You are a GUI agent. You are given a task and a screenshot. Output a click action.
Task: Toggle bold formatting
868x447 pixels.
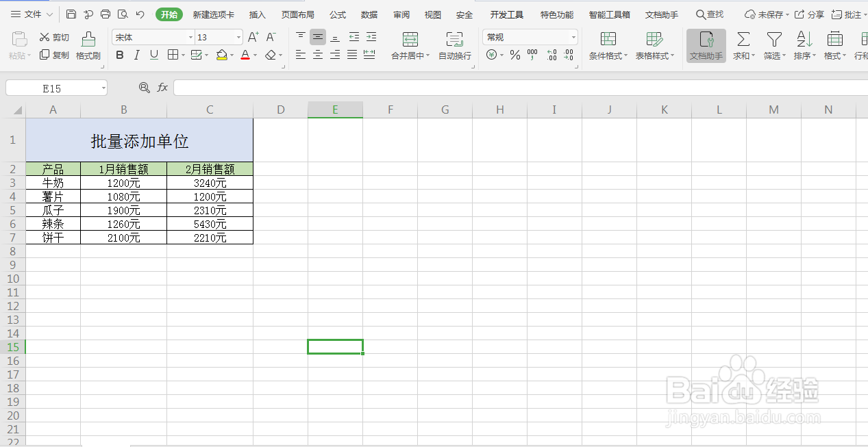[x=120, y=55]
